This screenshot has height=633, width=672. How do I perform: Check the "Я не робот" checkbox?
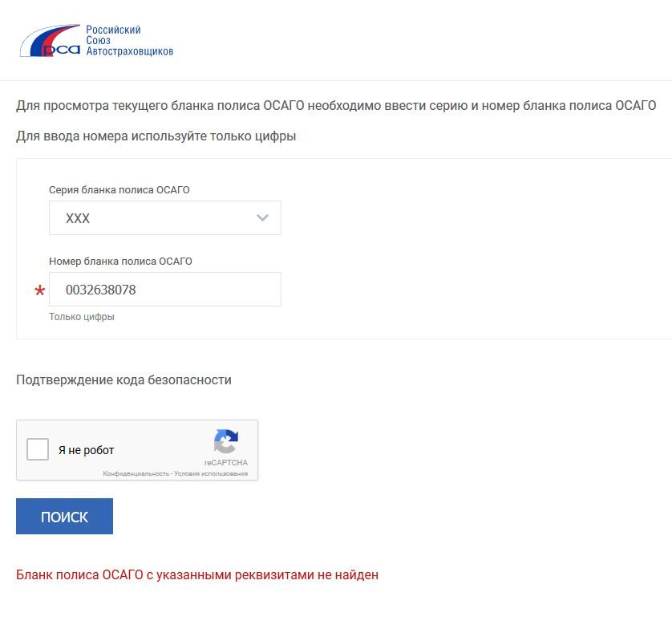pyautogui.click(x=38, y=449)
